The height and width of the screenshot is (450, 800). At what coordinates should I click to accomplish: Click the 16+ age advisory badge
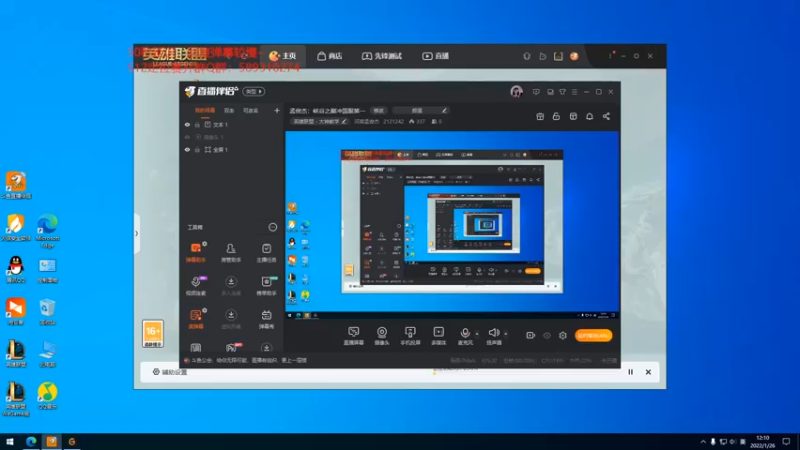pyautogui.click(x=153, y=334)
